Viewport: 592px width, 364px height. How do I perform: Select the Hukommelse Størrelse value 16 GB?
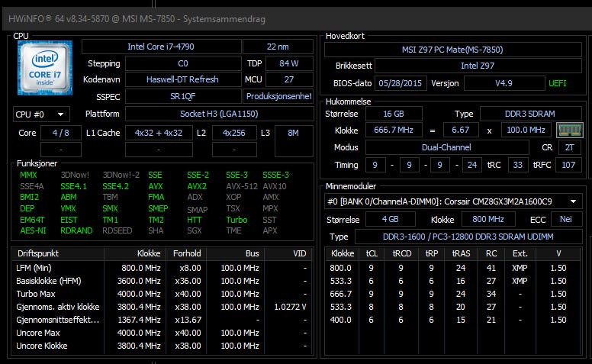point(394,114)
